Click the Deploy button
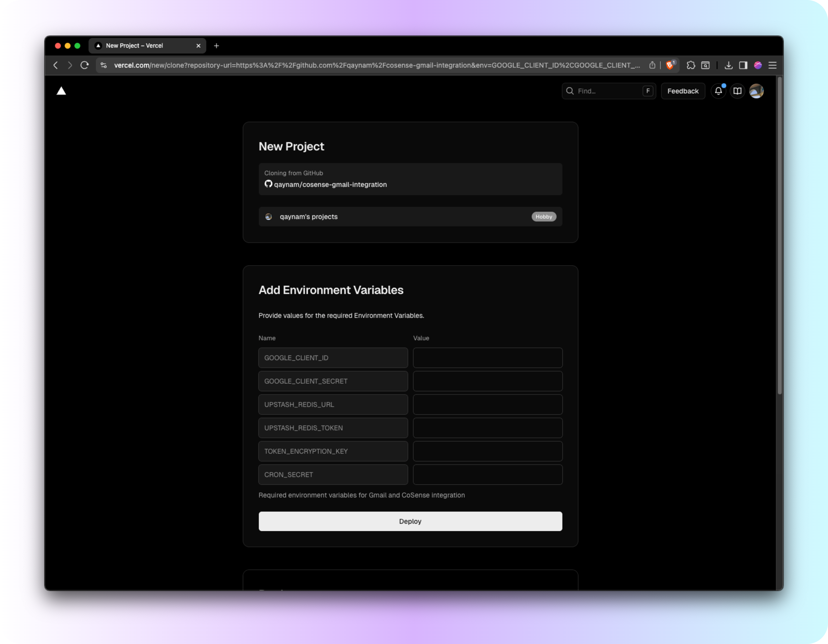The image size is (828, 644). tap(410, 521)
